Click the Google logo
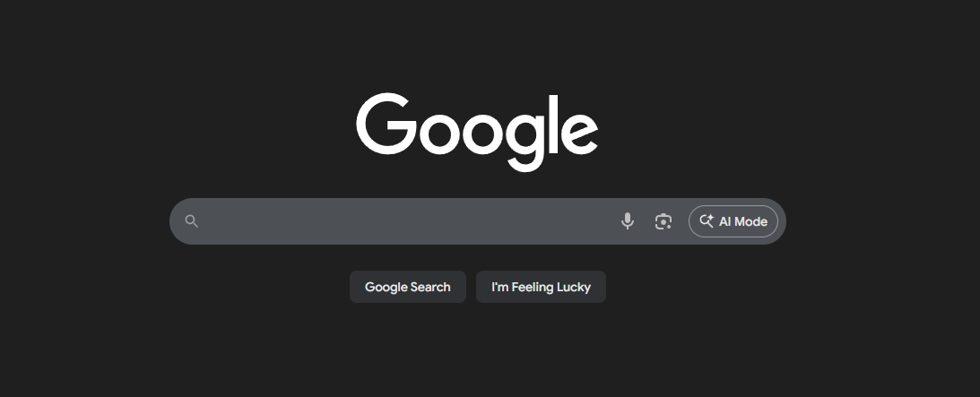Screen dimensions: 980x397 (477, 132)
